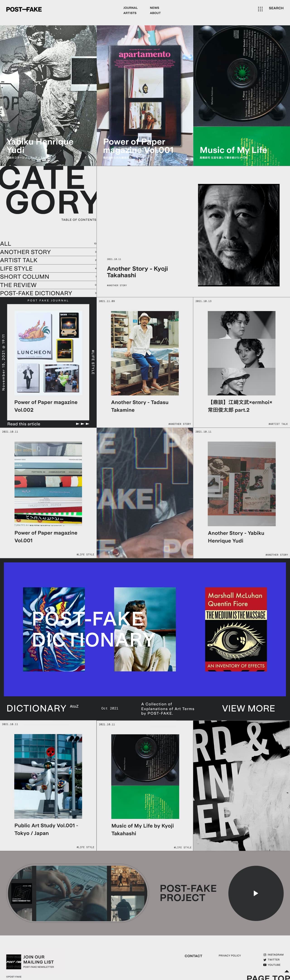
Task: Open the CONTACT footer link
Action: point(193,956)
